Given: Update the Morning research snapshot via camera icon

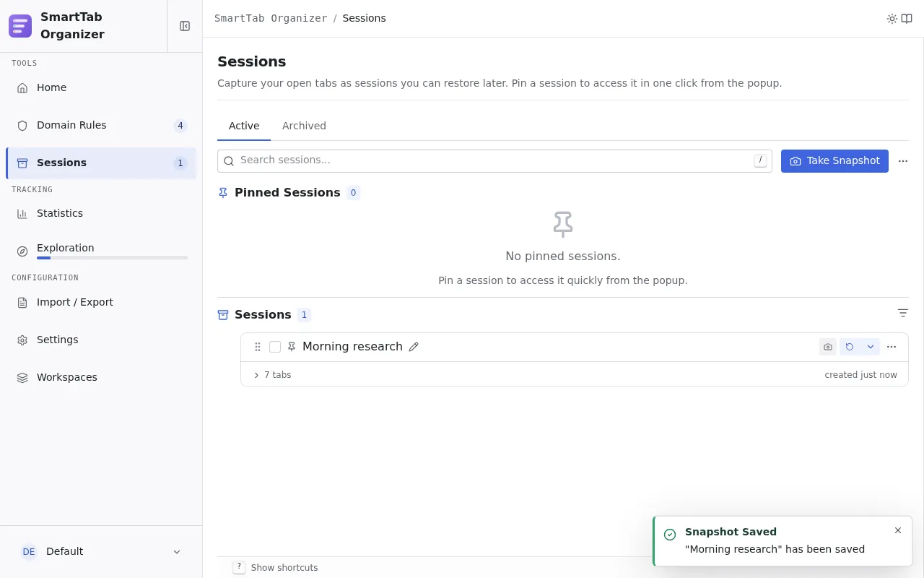Looking at the screenshot, I should [828, 347].
